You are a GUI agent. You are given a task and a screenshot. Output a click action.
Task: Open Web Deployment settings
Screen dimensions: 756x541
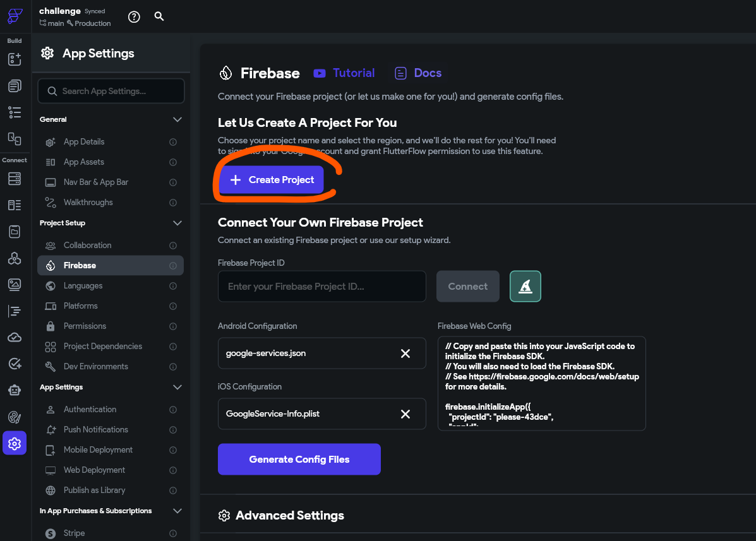tap(111, 470)
